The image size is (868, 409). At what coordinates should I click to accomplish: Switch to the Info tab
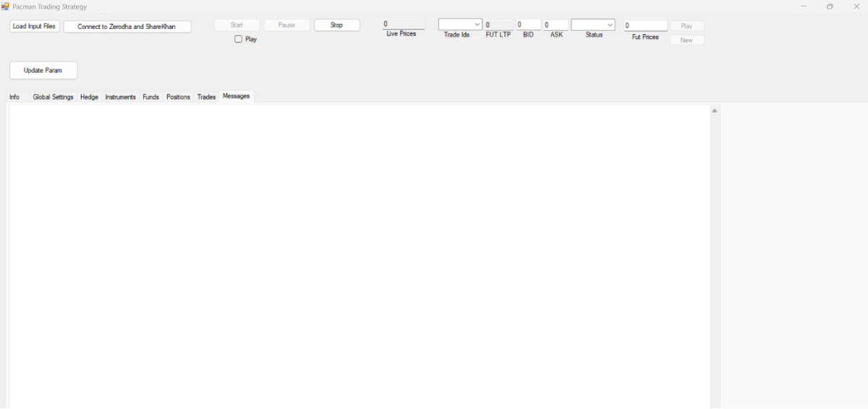[x=14, y=97]
